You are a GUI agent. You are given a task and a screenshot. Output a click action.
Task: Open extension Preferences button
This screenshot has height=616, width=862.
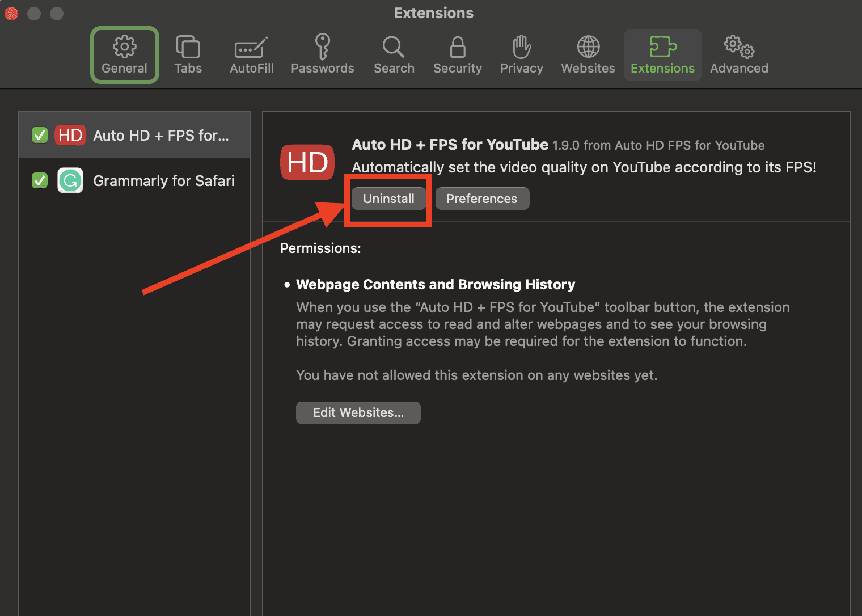(481, 199)
